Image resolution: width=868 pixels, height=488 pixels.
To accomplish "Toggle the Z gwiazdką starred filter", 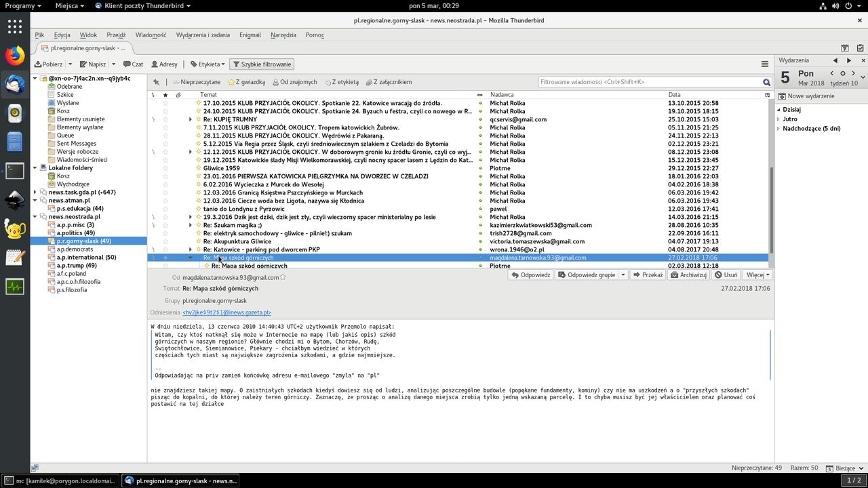I will [246, 82].
